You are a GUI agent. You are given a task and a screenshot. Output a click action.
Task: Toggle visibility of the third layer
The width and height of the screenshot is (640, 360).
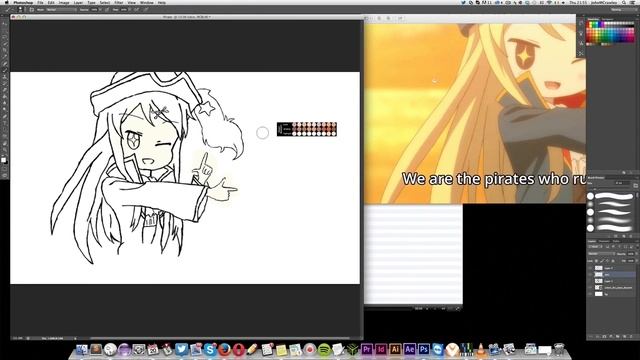[590, 281]
